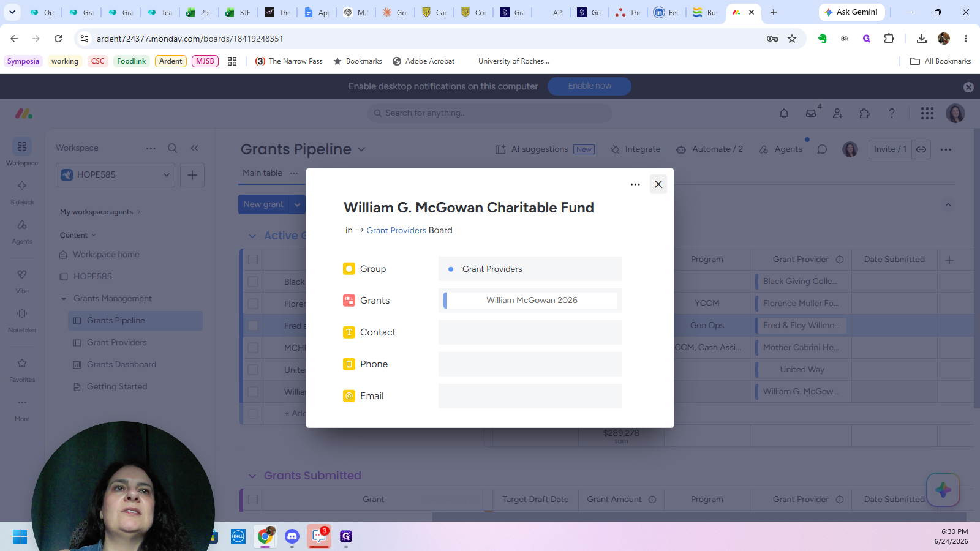Open the Grant Providers board link
The width and height of the screenshot is (980, 551).
coord(396,230)
